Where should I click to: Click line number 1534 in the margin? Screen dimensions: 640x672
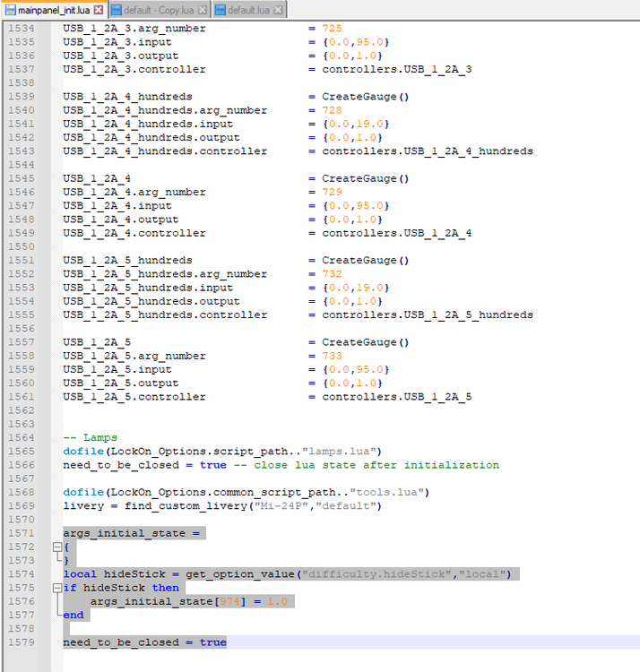coord(21,29)
